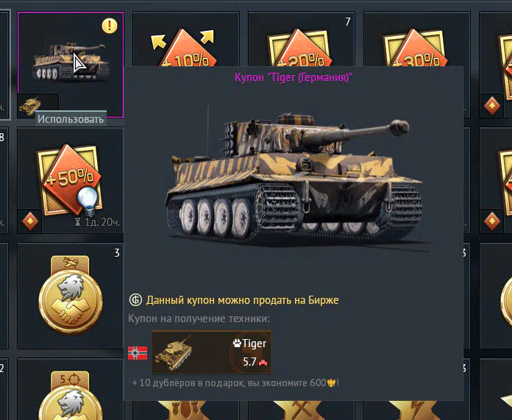Select the +50% booster with lightbulb
The image size is (512, 420).
(x=70, y=179)
